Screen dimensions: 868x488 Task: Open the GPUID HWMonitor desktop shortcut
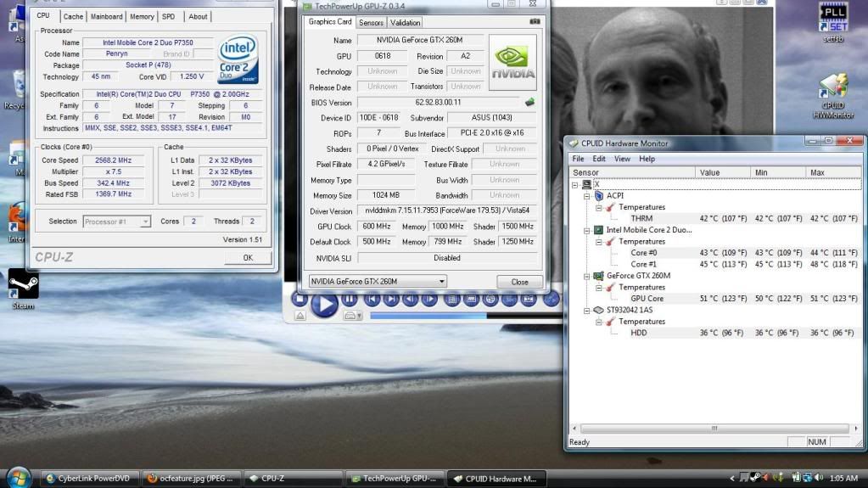tap(833, 97)
